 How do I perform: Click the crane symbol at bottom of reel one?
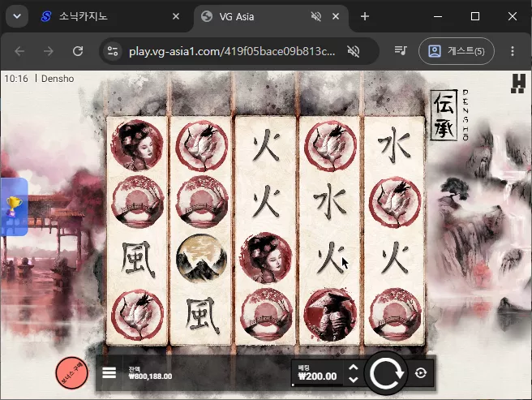[137, 315]
